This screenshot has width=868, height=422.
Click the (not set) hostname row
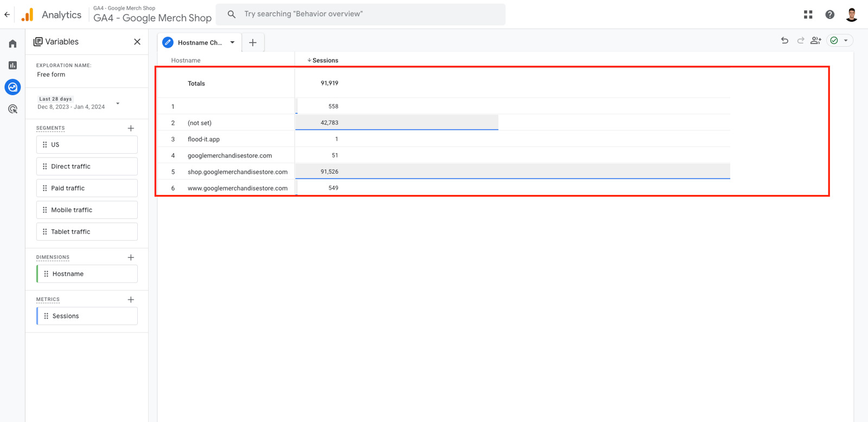[443, 123]
